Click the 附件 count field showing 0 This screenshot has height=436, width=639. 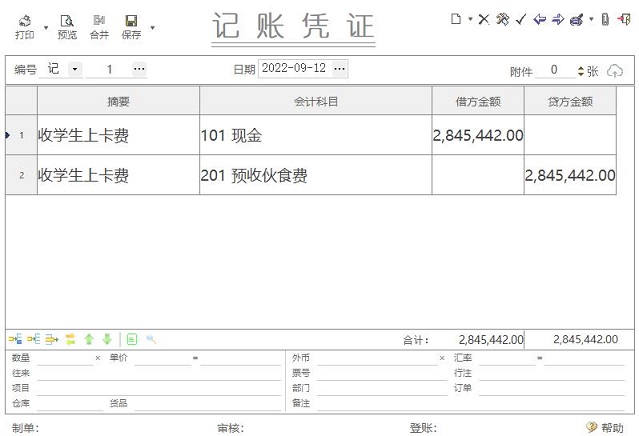(x=555, y=70)
